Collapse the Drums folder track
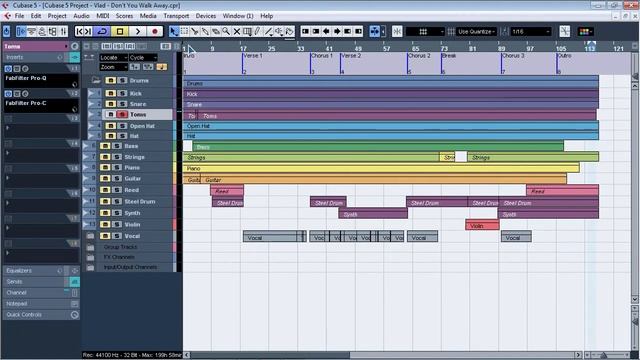The height and width of the screenshot is (360, 640). click(x=96, y=80)
